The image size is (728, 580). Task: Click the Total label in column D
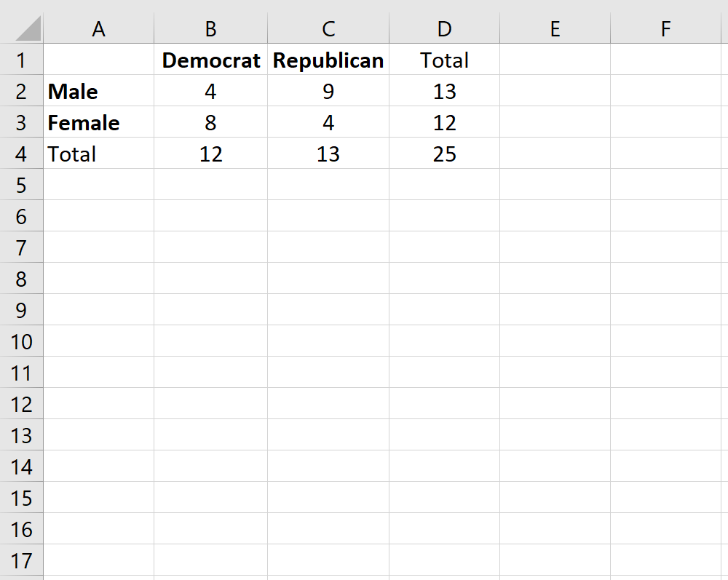pos(444,60)
